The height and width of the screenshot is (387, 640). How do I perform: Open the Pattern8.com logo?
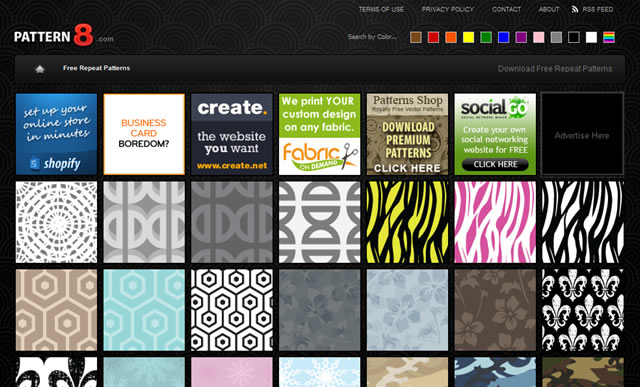tap(64, 36)
